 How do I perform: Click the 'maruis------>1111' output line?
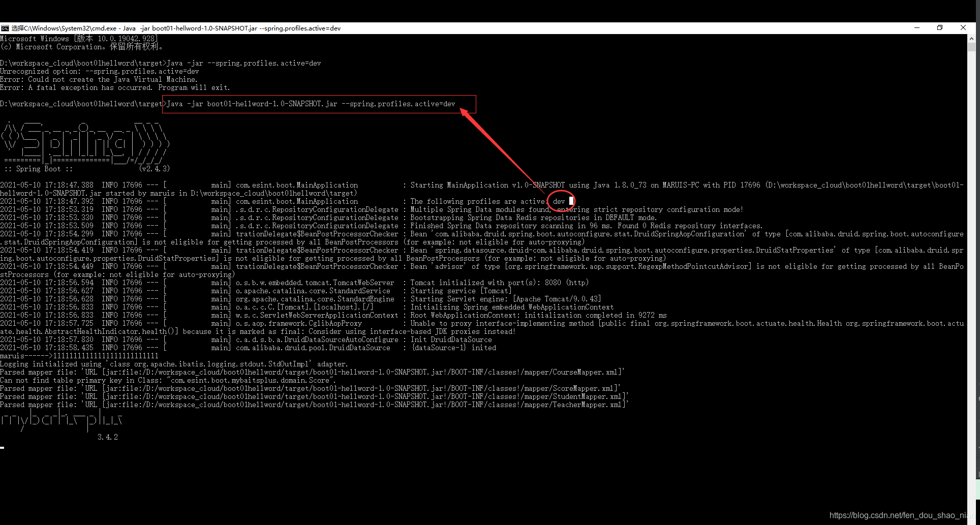[79, 356]
